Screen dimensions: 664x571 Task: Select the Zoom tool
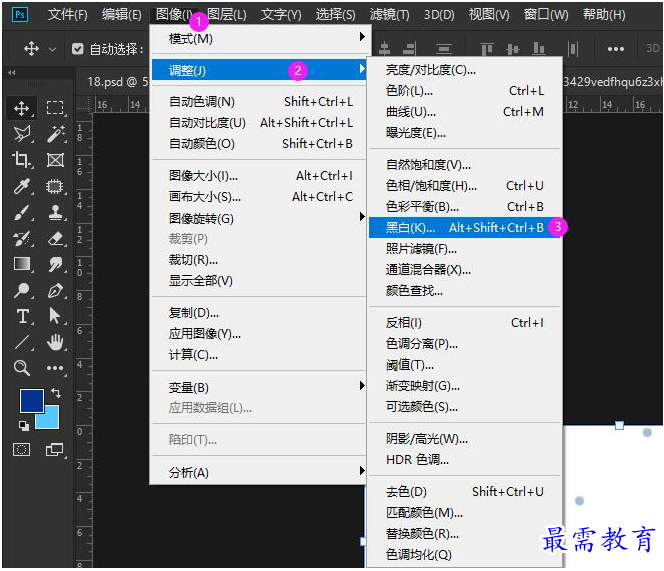(x=22, y=368)
